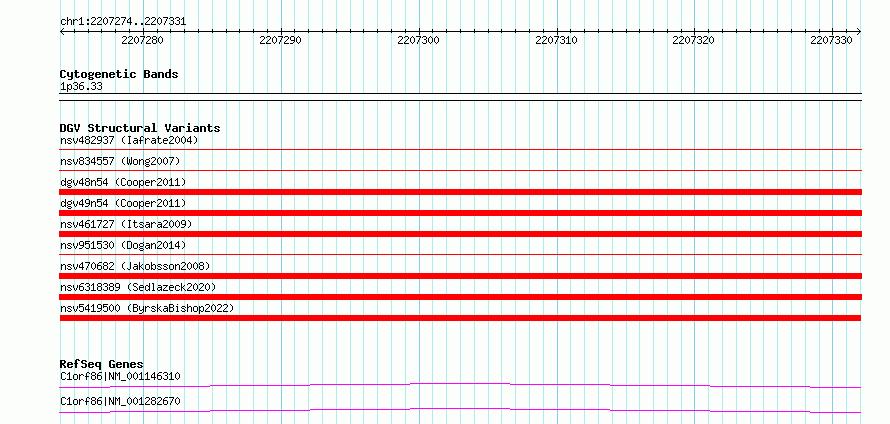This screenshot has width=890, height=424.
Task: Click the magenta line of NM_001282670
Action: [x=460, y=409]
